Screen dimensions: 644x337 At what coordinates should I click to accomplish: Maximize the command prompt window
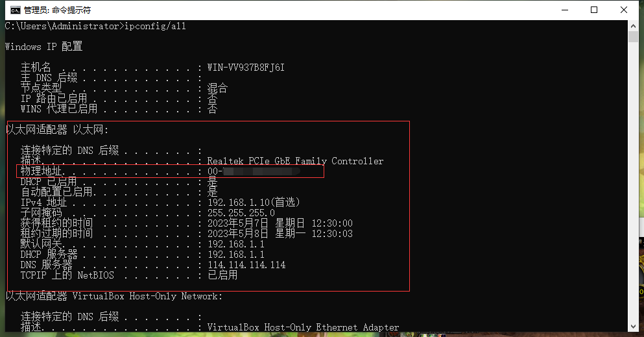pyautogui.click(x=594, y=10)
